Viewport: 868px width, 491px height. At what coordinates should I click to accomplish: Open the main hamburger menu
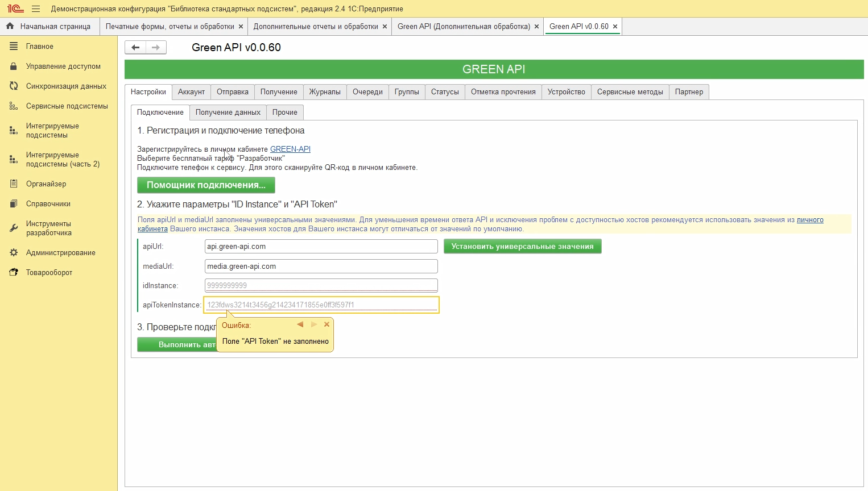tap(36, 9)
